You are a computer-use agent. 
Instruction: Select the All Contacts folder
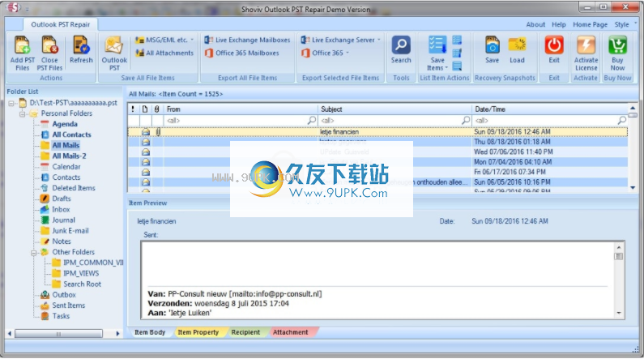[71, 135]
